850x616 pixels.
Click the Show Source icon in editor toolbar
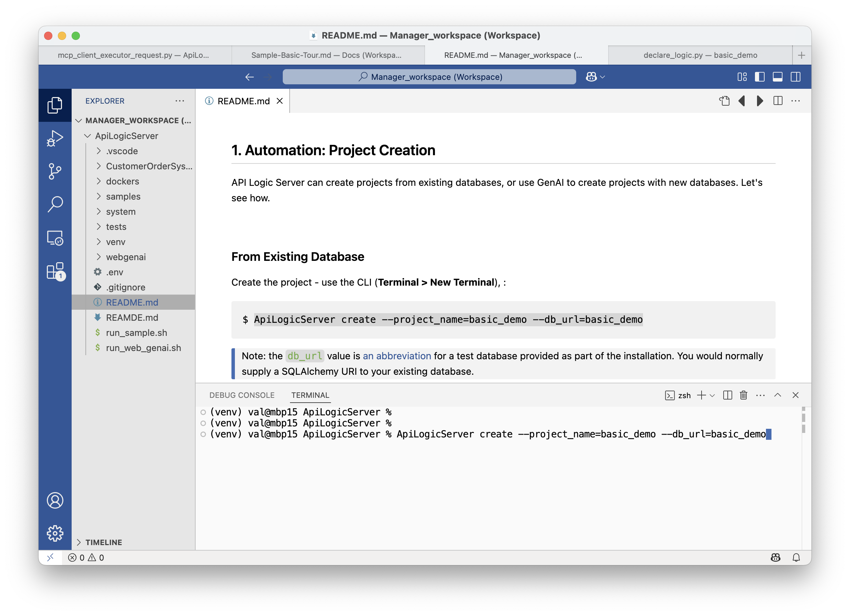click(724, 101)
